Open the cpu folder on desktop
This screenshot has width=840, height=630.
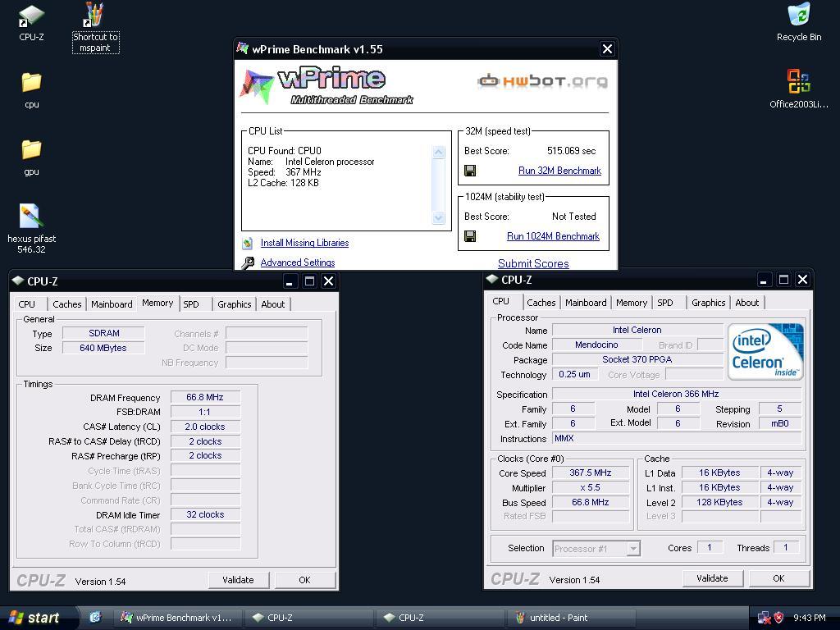pyautogui.click(x=32, y=90)
